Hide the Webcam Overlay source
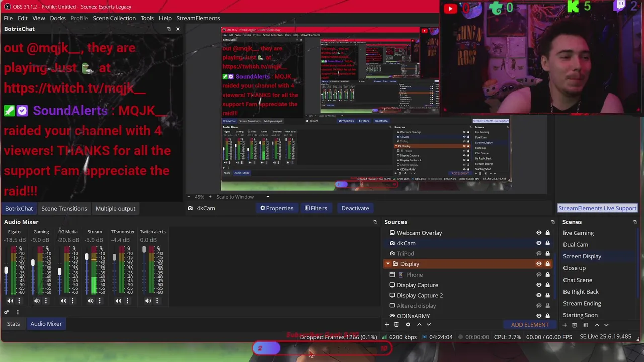 539,233
